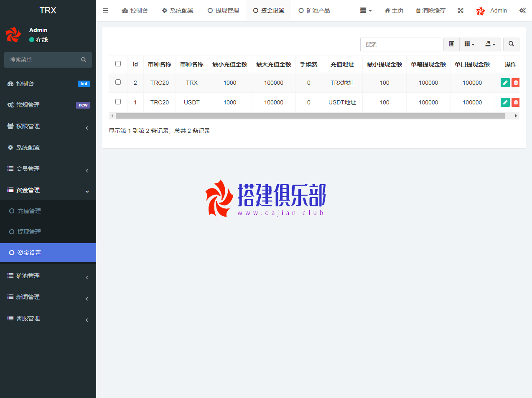Click the Admin name in the top bar

tap(499, 10)
